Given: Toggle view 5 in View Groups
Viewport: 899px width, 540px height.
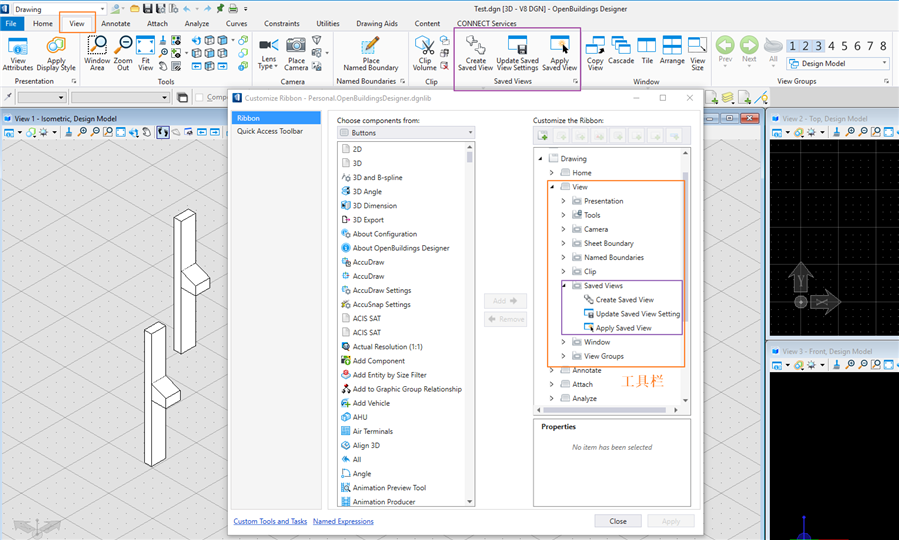Looking at the screenshot, I should coord(845,46).
